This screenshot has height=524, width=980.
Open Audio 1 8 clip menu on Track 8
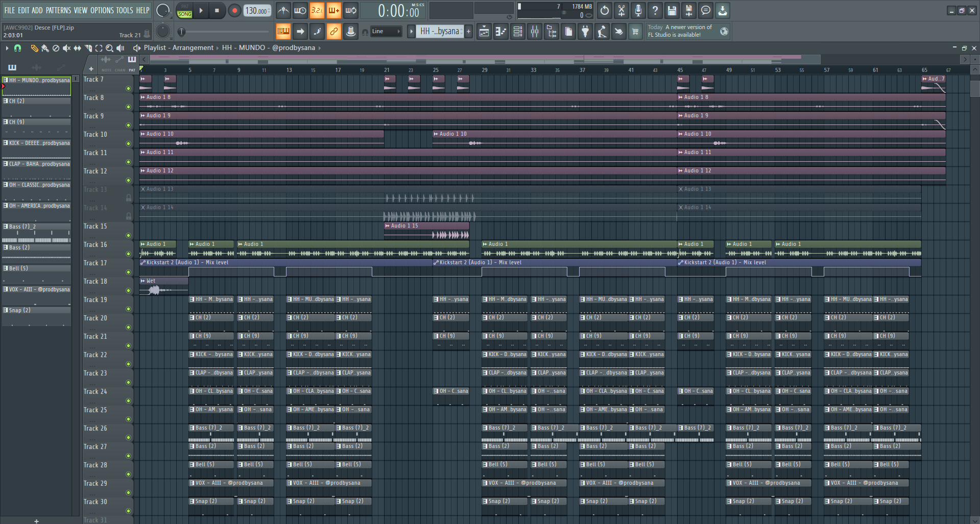pos(143,97)
